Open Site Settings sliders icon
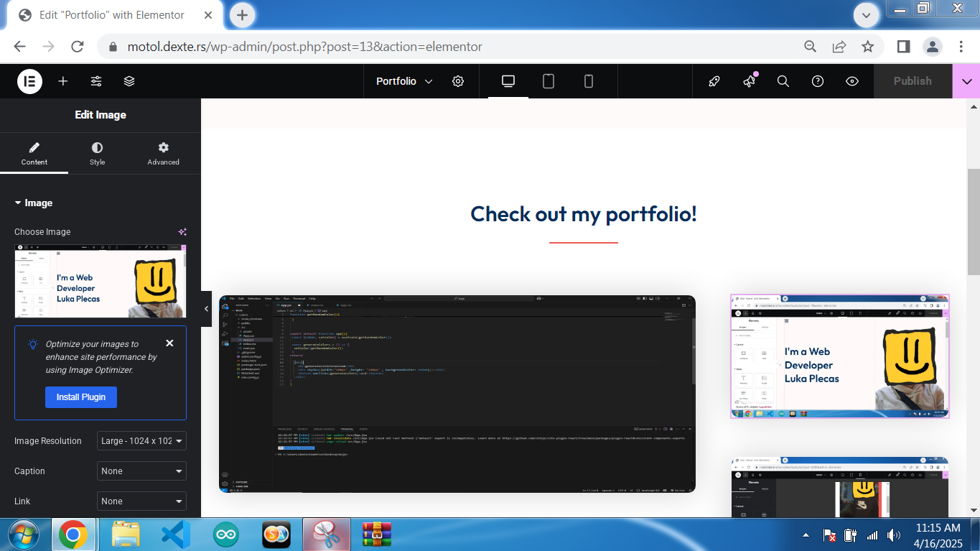 96,81
